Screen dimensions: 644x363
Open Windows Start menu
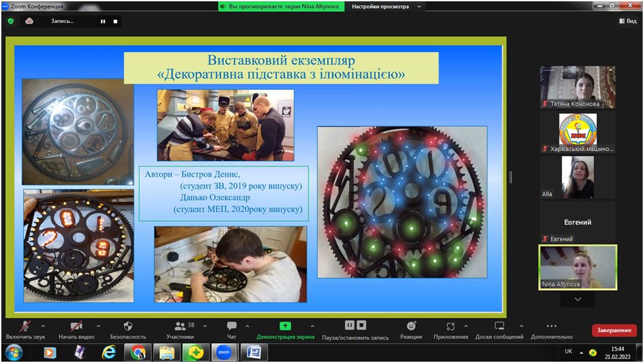tap(14, 352)
